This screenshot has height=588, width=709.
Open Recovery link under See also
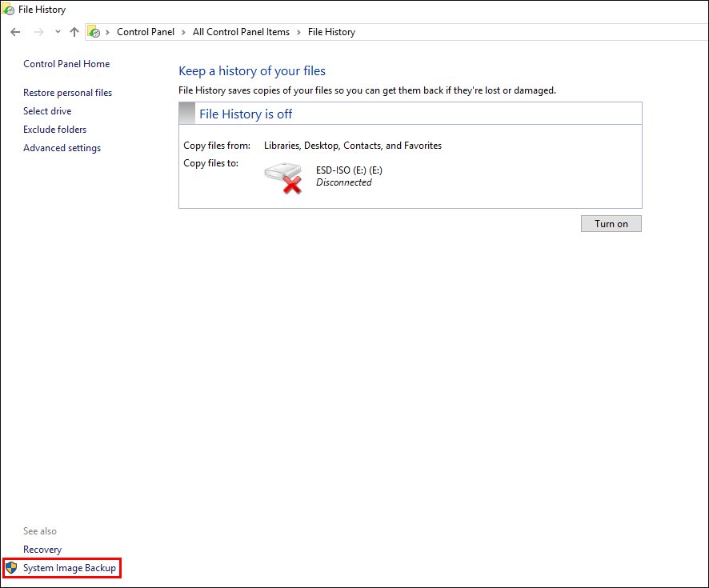click(x=42, y=550)
